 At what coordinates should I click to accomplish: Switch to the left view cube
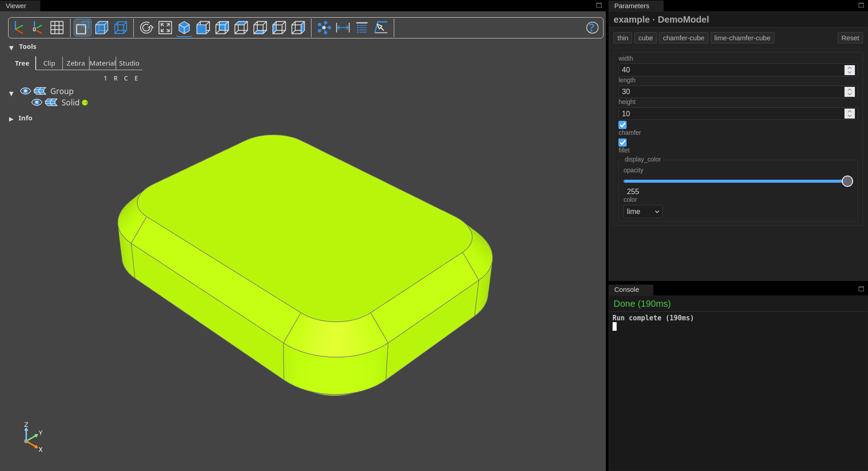tap(279, 28)
